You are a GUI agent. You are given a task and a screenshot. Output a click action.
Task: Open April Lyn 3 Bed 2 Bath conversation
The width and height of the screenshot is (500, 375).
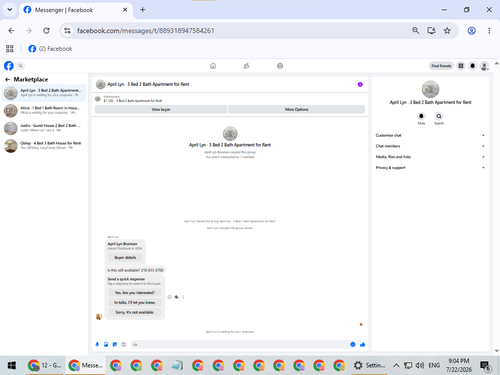click(x=44, y=93)
